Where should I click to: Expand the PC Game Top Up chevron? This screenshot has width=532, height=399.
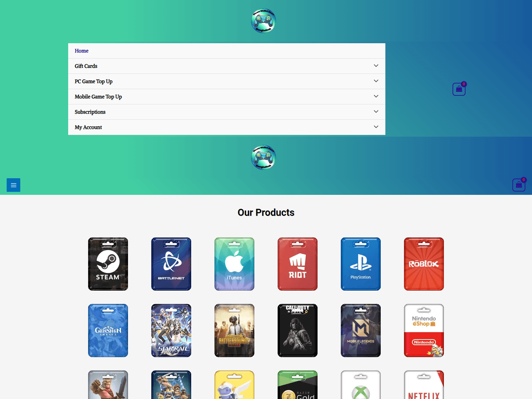click(376, 81)
